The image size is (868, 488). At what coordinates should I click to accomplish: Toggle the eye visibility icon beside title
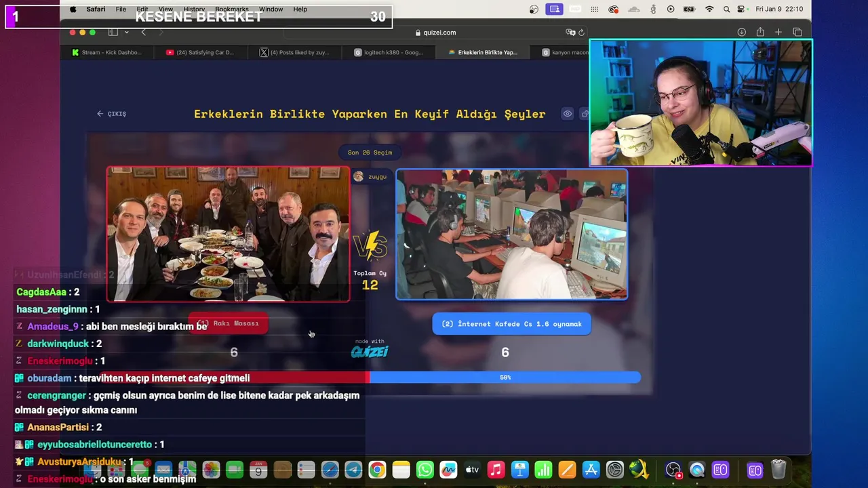tap(568, 114)
